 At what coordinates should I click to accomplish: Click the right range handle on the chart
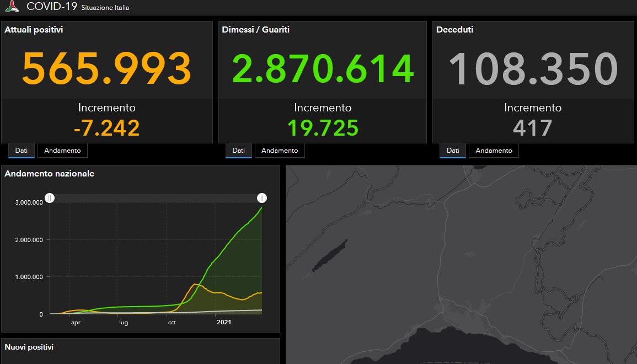pyautogui.click(x=261, y=198)
